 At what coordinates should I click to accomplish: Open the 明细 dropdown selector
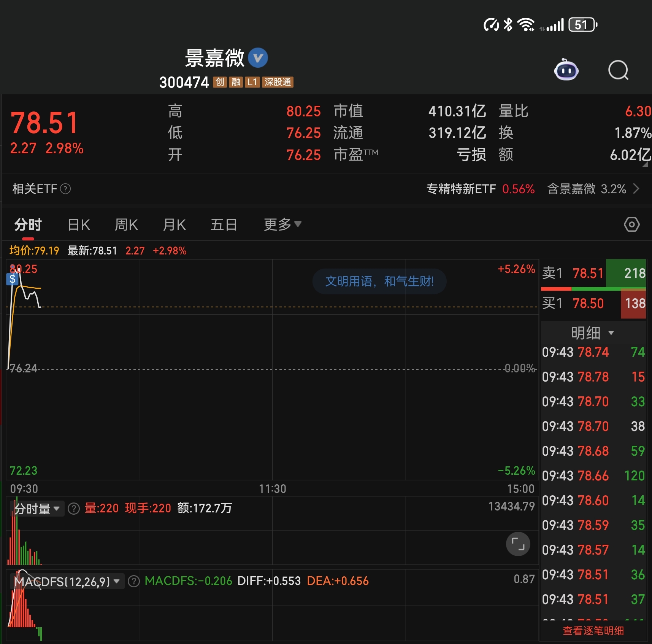tap(592, 333)
